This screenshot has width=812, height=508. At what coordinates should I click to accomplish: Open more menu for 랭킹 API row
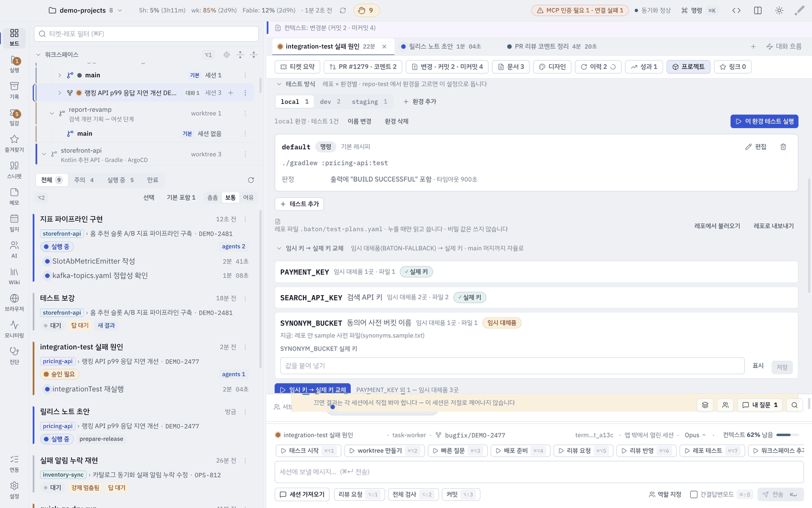[245, 93]
